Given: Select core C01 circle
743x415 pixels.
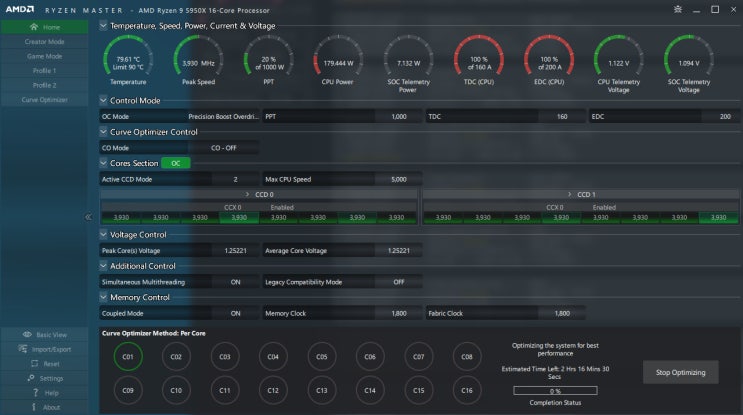Looking at the screenshot, I should coord(128,357).
